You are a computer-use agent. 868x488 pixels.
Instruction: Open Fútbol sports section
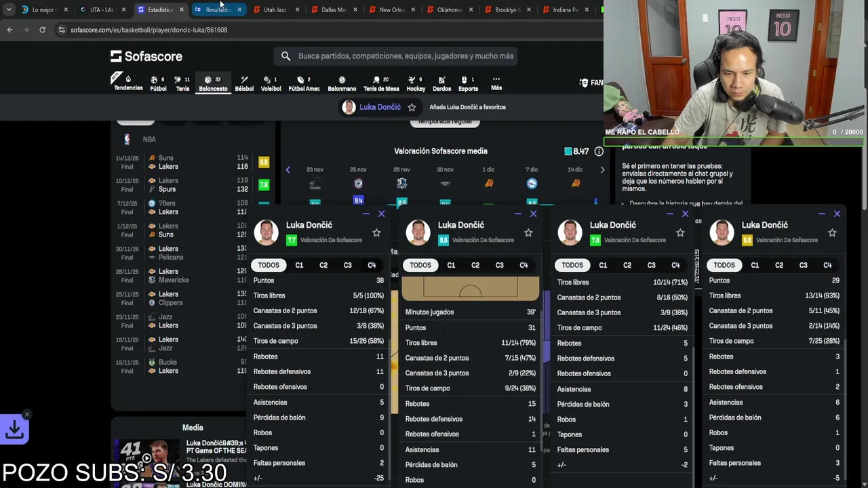(158, 83)
